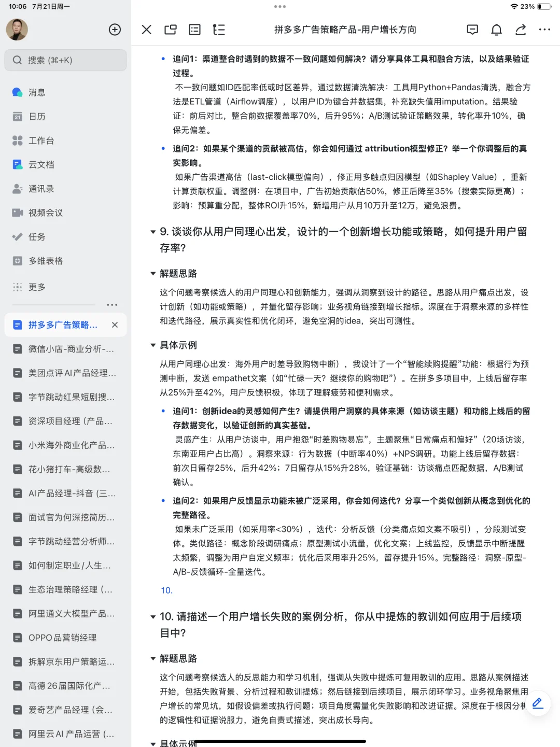Image resolution: width=560 pixels, height=747 pixels.
Task: Collapse 解题思路 under question 10
Action: click(153, 658)
